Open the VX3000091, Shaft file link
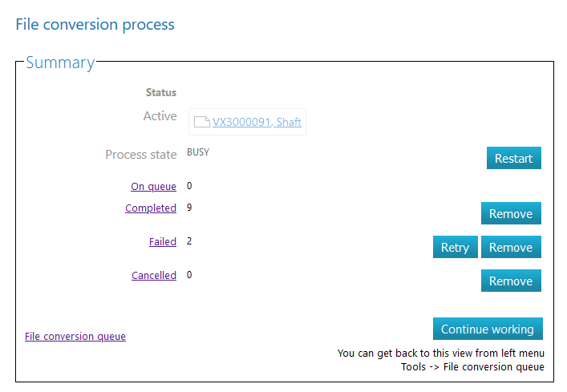Screen dimensions: 567x392 257,123
